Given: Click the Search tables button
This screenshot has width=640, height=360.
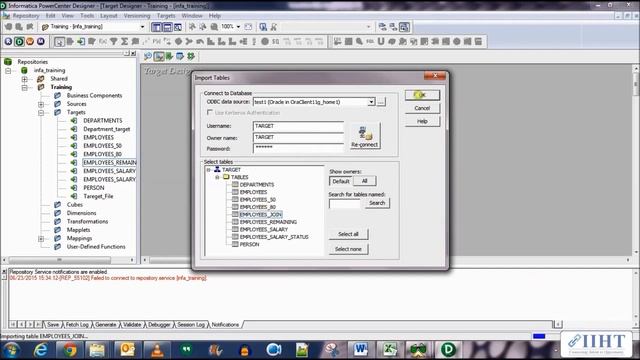Looking at the screenshot, I should pos(377,203).
